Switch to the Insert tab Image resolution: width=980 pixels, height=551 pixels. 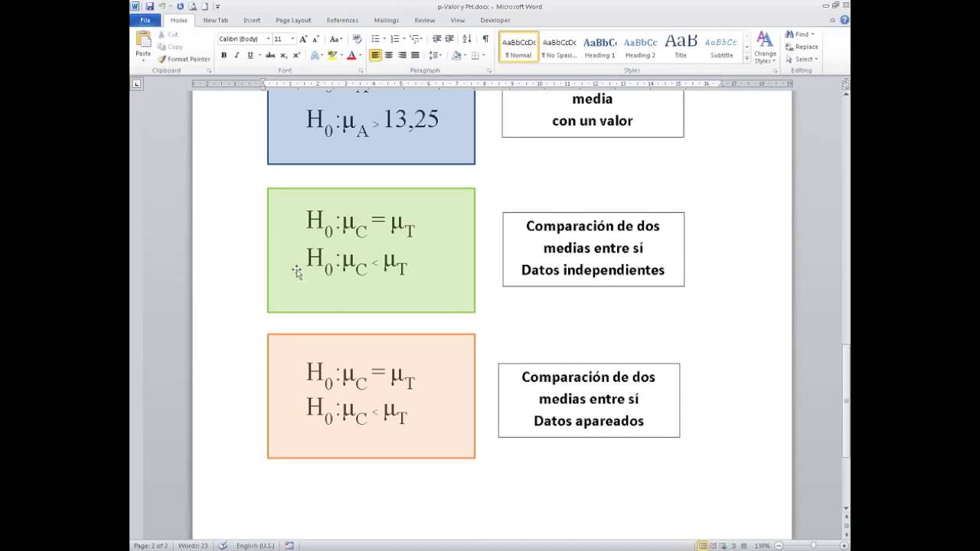click(x=252, y=21)
